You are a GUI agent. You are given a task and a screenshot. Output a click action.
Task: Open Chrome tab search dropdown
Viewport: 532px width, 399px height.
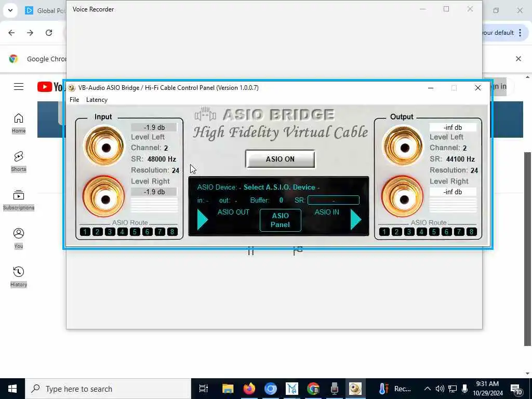tap(10, 10)
